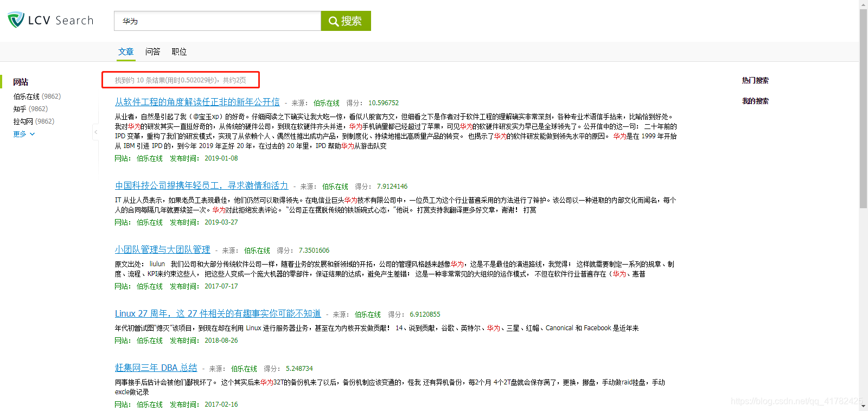The width and height of the screenshot is (868, 411).
Task: Open article 从软件工程的角度解读任正非的新年公开信
Action: click(x=197, y=102)
